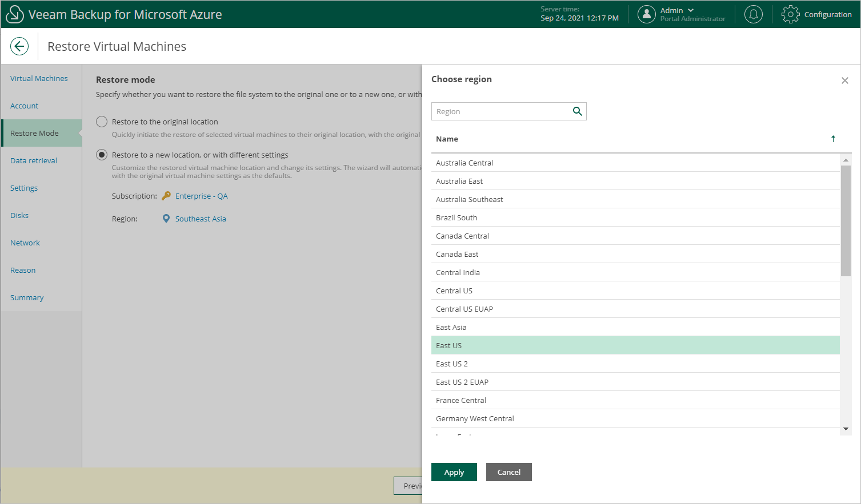Click the region list scrollbar thumb
861x504 pixels.
(846, 221)
